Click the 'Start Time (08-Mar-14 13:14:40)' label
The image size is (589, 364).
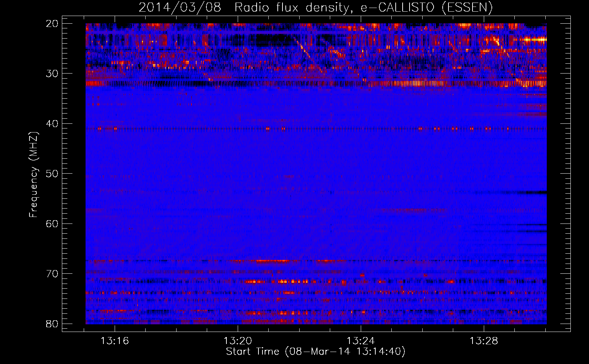(316, 352)
